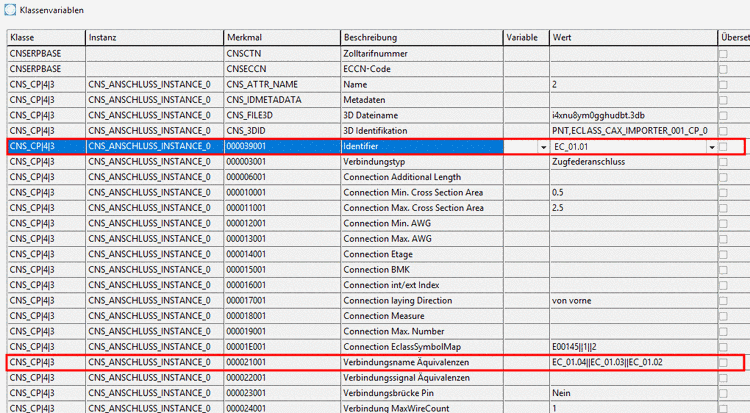Toggle the checkbox in the Zolltarifnummer row

[x=723, y=54]
